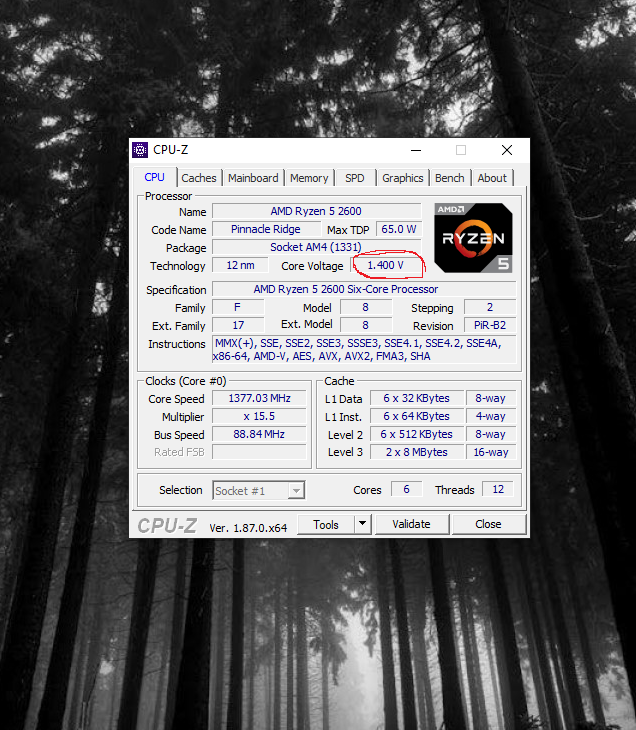Click the Threads value 12
The height and width of the screenshot is (730, 636).
tap(498, 489)
